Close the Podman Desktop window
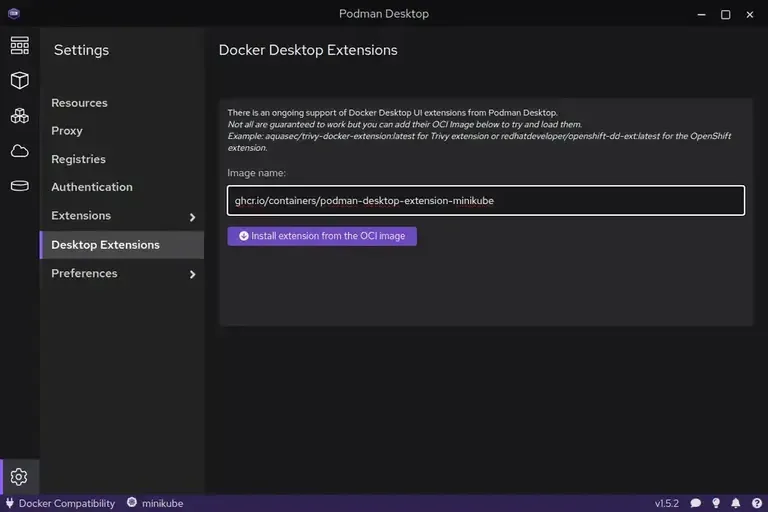Image resolution: width=768 pixels, height=512 pixels. coord(749,15)
